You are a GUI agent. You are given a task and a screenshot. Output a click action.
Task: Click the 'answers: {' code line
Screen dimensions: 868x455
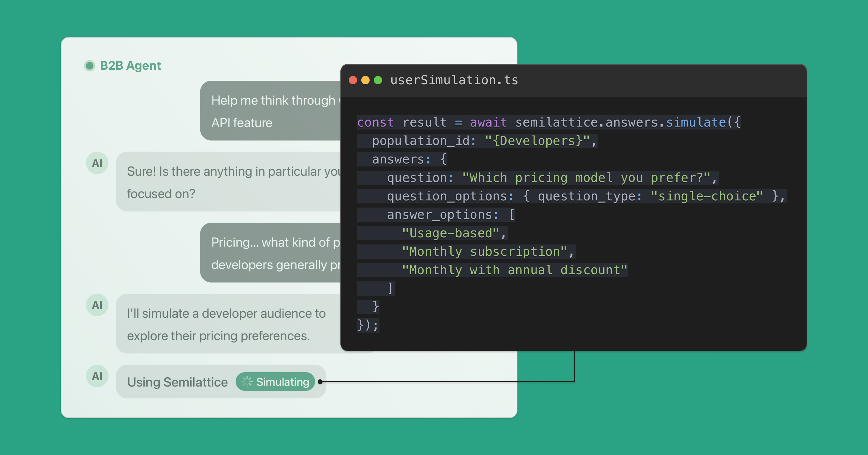[x=403, y=159]
